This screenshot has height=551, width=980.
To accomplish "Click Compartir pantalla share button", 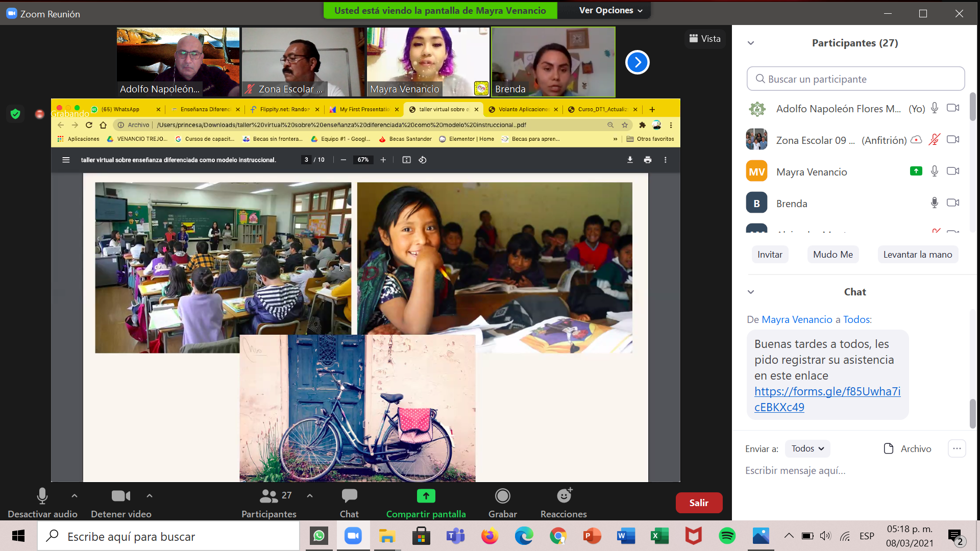I will tap(426, 496).
